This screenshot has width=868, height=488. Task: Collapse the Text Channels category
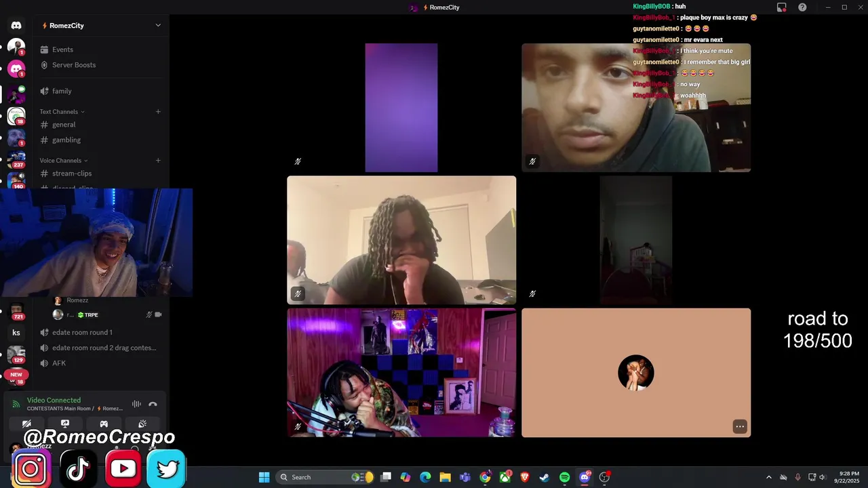coord(62,112)
